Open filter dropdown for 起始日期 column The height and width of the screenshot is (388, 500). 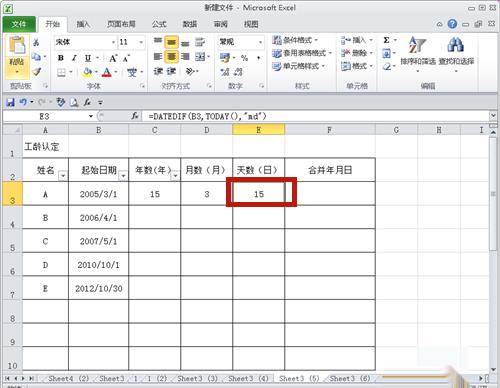123,175
